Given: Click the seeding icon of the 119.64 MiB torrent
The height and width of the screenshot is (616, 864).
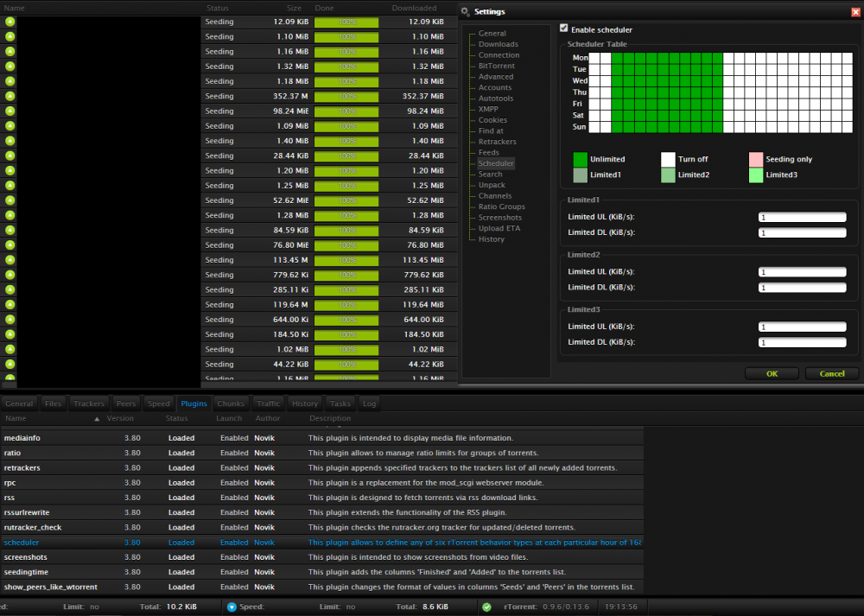Looking at the screenshot, I should coord(10,304).
